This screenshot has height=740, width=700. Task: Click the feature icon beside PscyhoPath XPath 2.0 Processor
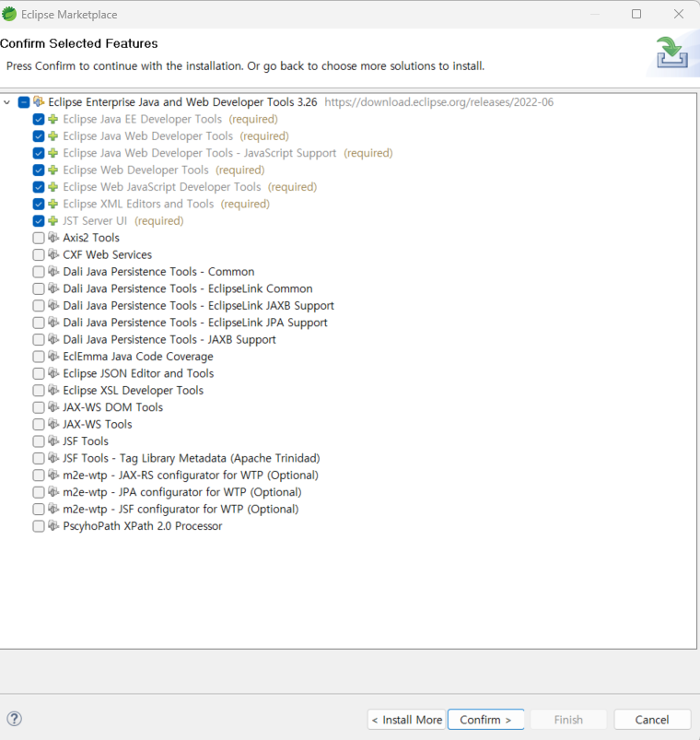[x=53, y=525]
